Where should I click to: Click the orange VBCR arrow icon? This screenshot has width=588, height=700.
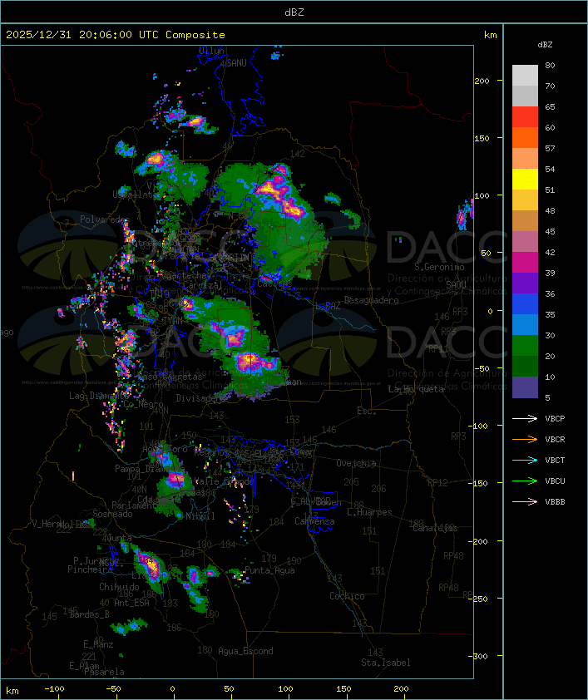point(525,439)
